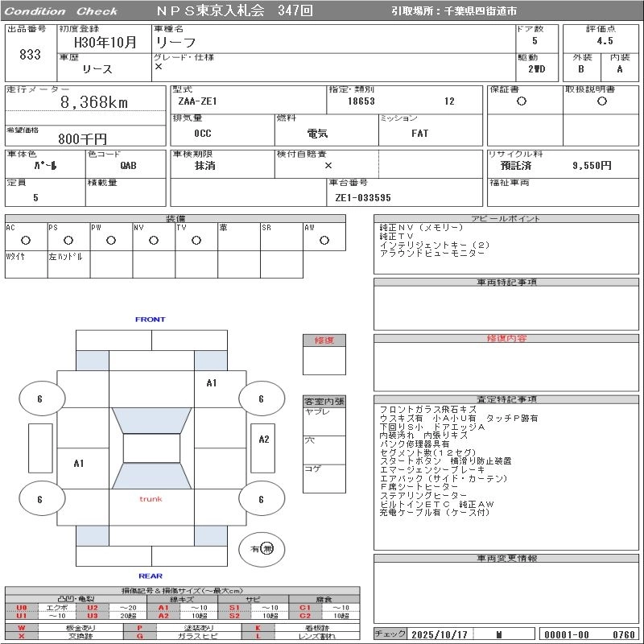The height and width of the screenshot is (644, 644).
Task: Click the ステアリングヒーター note
Action: pyautogui.click(x=423, y=495)
